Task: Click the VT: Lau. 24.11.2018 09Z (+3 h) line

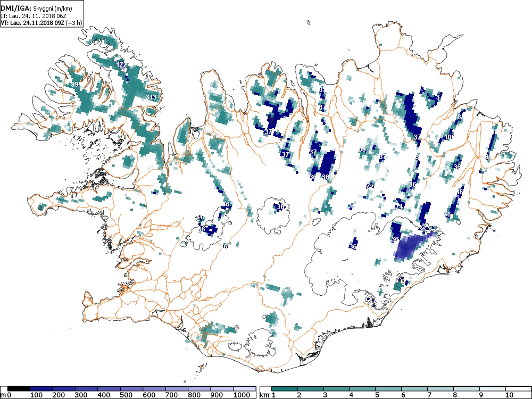Action: (x=41, y=23)
